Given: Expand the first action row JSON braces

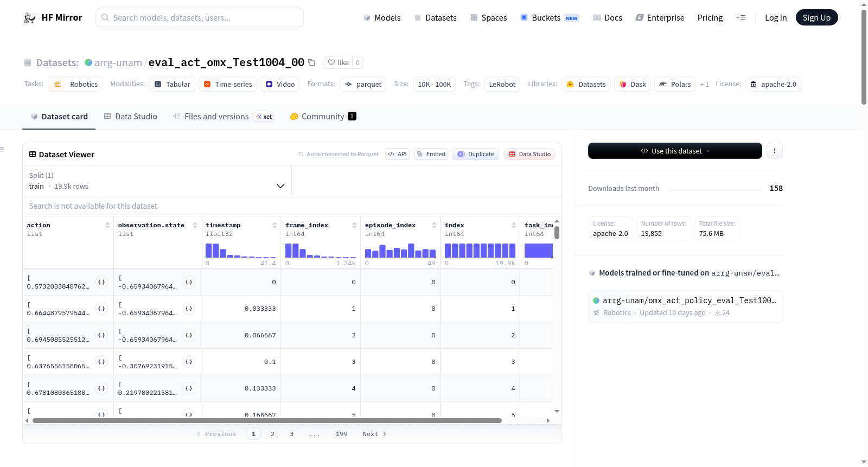Looking at the screenshot, I should pos(101,282).
